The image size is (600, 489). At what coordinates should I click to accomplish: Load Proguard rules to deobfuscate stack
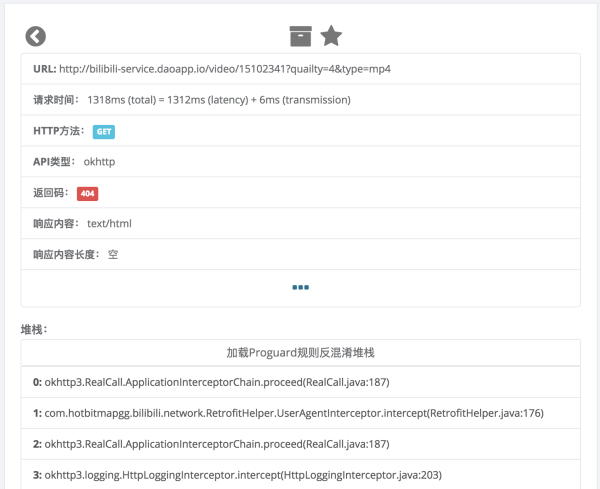(300, 352)
